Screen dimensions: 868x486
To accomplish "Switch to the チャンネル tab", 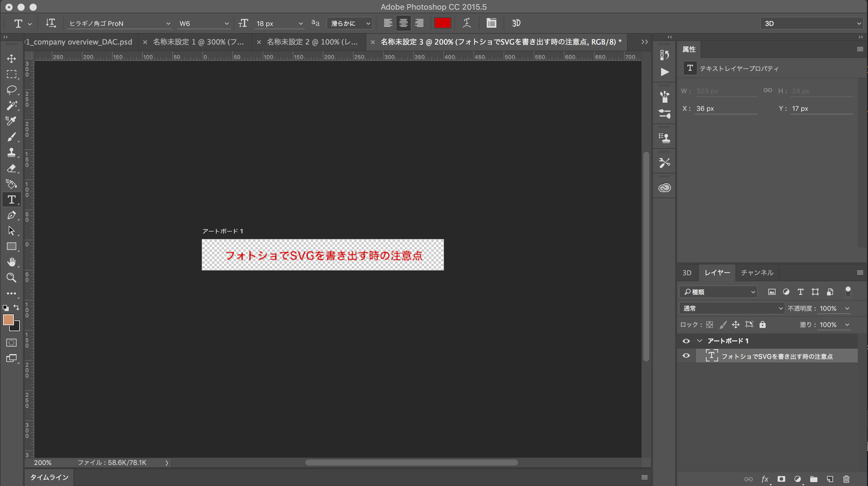I will click(757, 273).
